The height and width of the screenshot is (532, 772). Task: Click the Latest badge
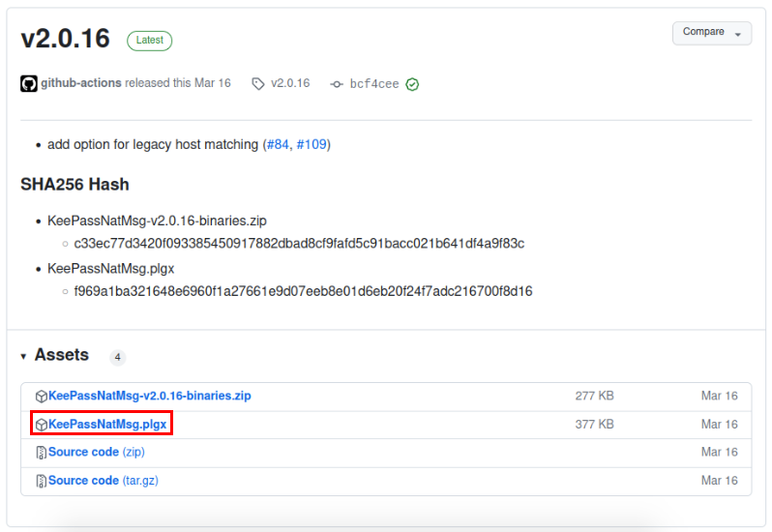pos(150,41)
